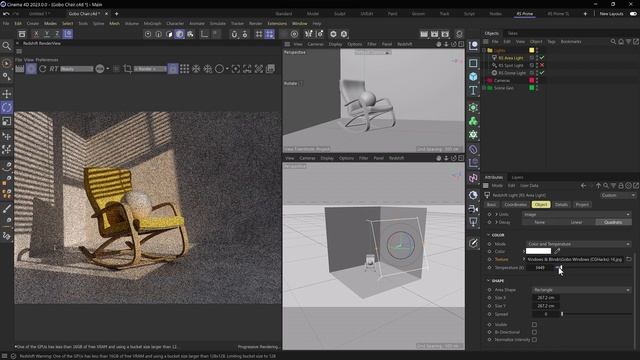Open the Simulate menu
Image resolution: width=640 pixels, height=360 pixels.
[218, 24]
